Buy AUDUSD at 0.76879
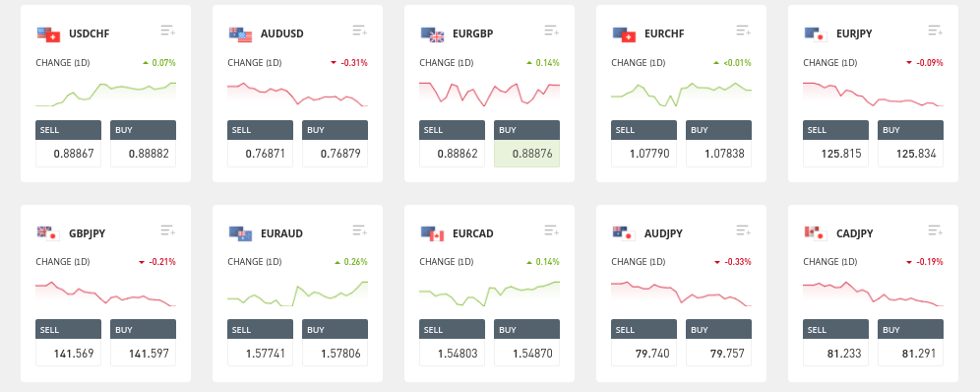This screenshot has height=392, width=980. 335,144
